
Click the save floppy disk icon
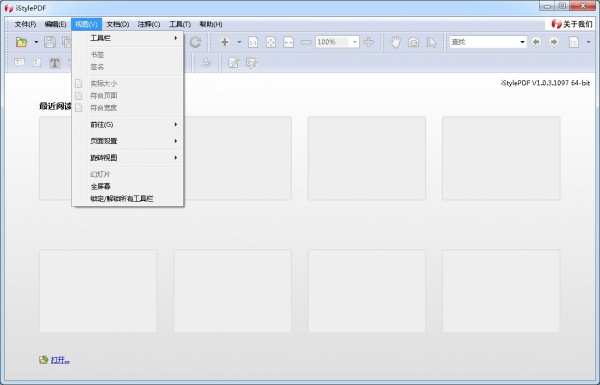(x=50, y=42)
